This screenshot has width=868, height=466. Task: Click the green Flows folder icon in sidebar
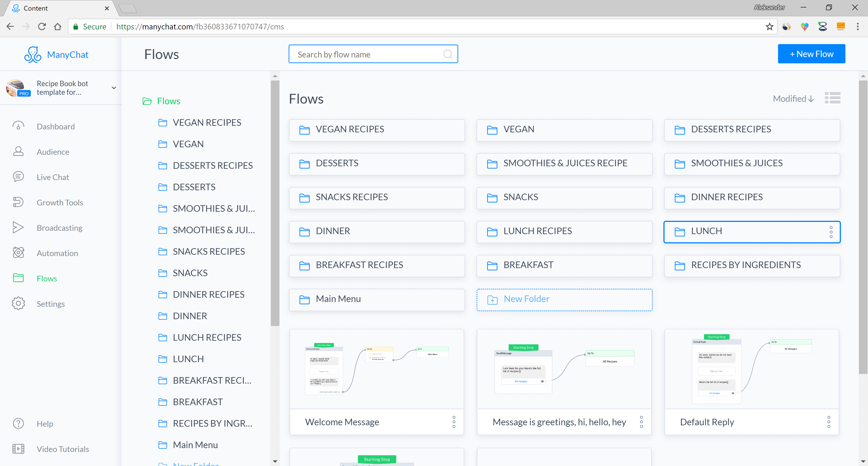18,278
